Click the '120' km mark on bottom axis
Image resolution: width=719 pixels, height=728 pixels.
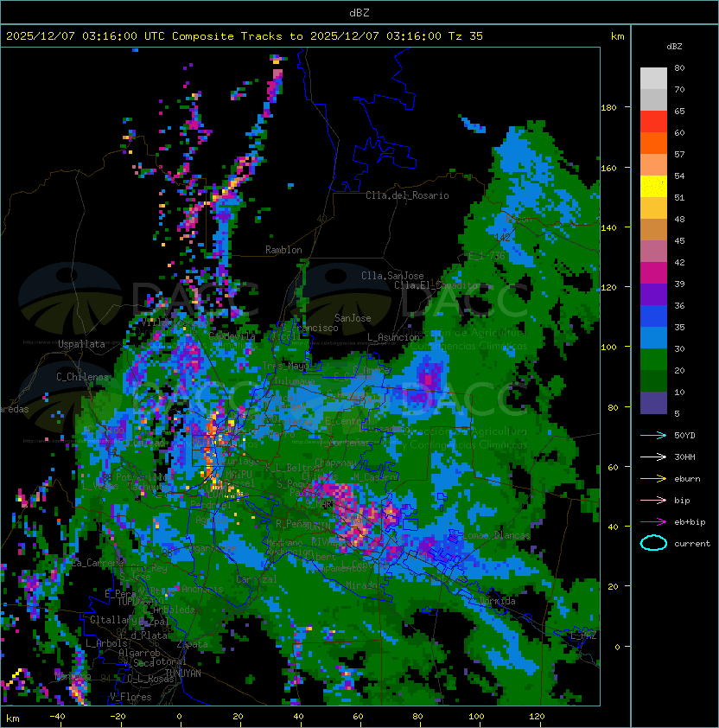537,717
